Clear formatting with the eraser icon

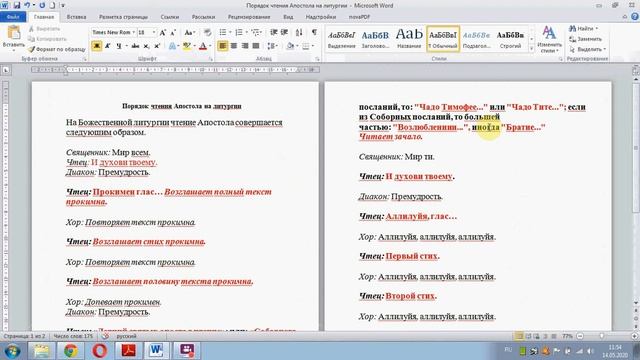pyautogui.click(x=207, y=32)
